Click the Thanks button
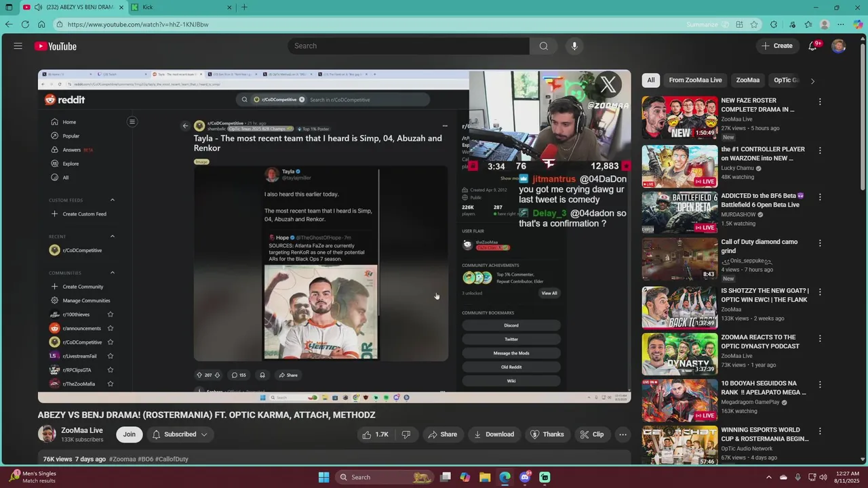868x488 pixels. 547,434
